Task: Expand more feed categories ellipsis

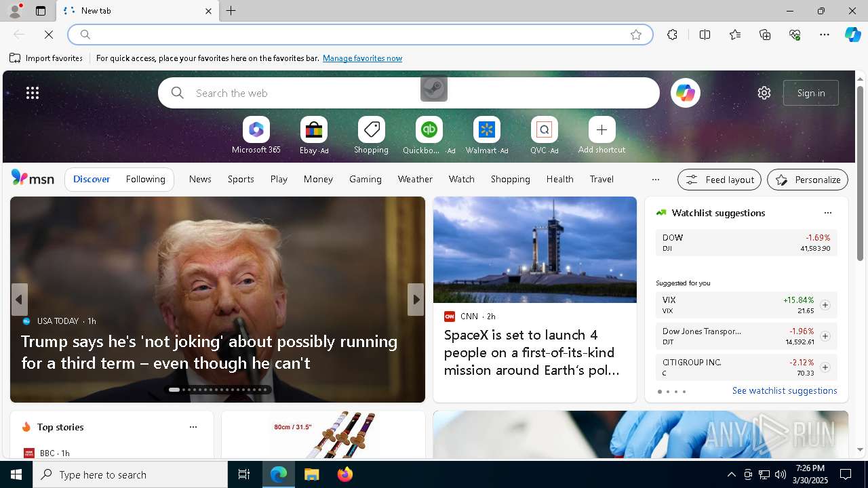Action: (x=655, y=180)
